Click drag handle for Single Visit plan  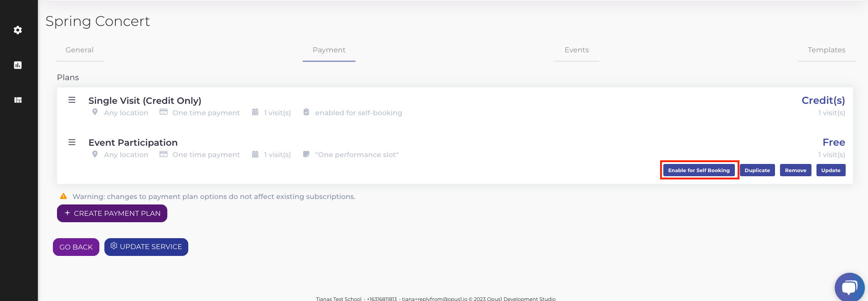(x=72, y=100)
